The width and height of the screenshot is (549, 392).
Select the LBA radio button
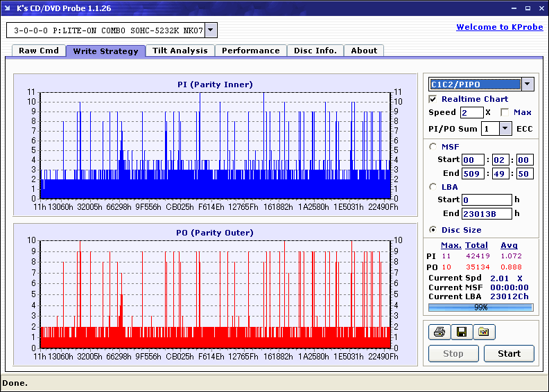433,186
